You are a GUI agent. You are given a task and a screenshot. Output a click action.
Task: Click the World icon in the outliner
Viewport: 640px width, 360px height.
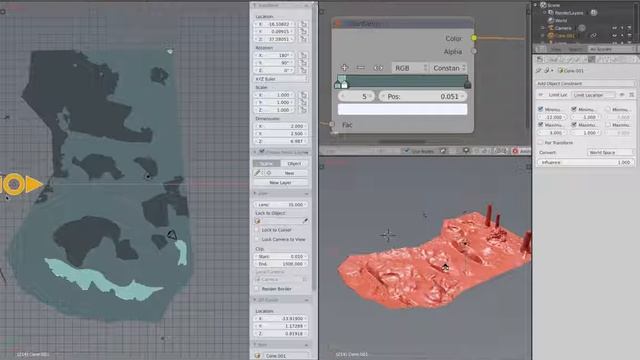551,20
